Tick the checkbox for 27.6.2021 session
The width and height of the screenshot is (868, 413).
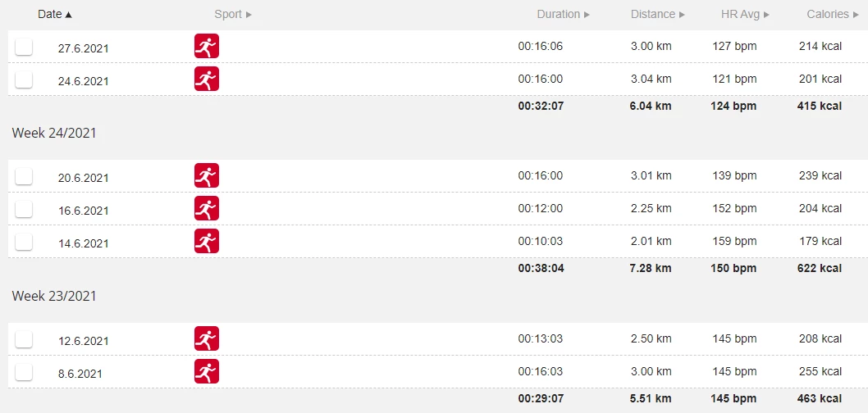click(x=24, y=47)
